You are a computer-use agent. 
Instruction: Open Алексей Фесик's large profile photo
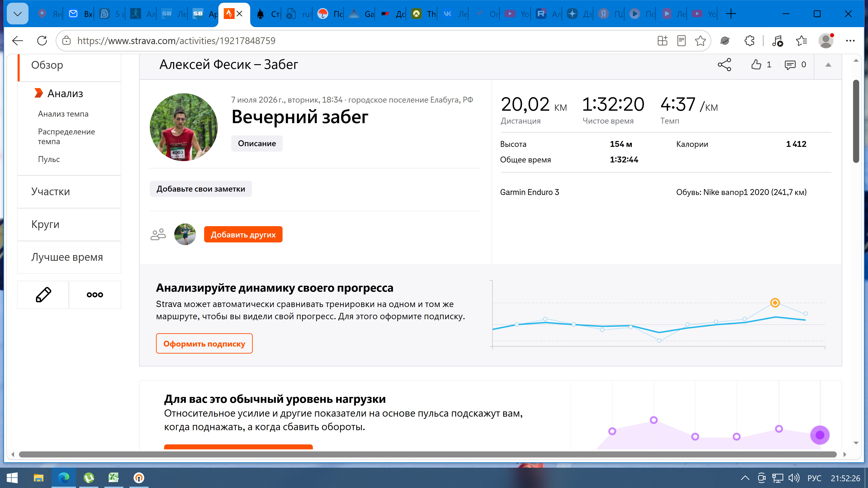(184, 127)
